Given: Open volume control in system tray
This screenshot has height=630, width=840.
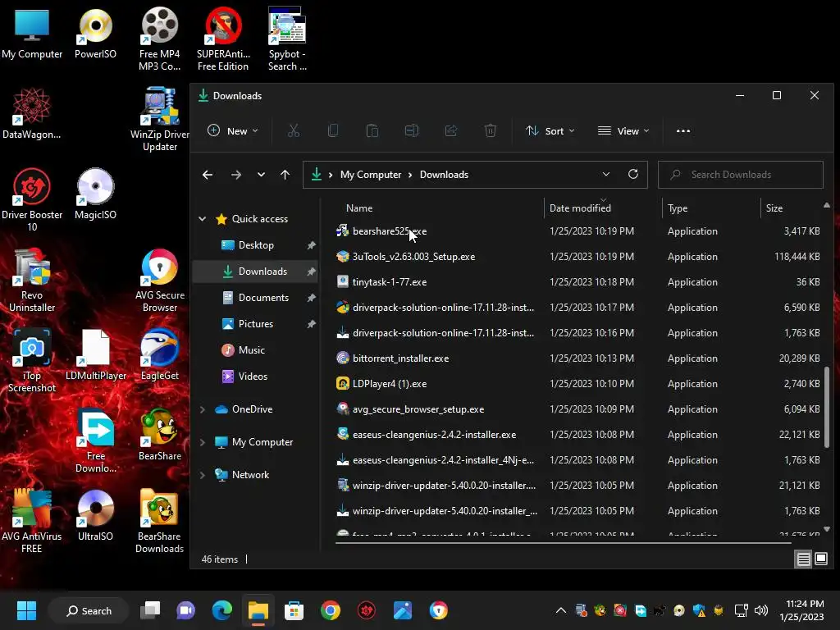Looking at the screenshot, I should pos(760,610).
